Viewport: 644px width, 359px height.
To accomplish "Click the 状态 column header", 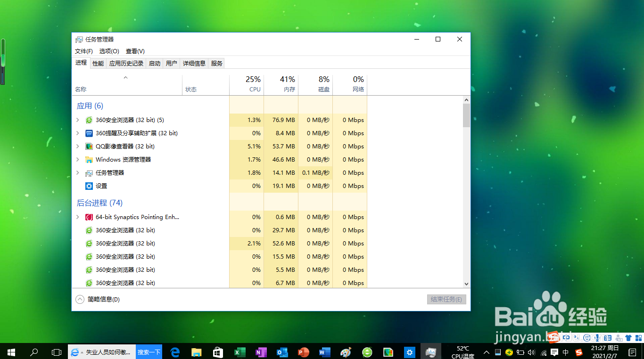I will click(x=206, y=85).
